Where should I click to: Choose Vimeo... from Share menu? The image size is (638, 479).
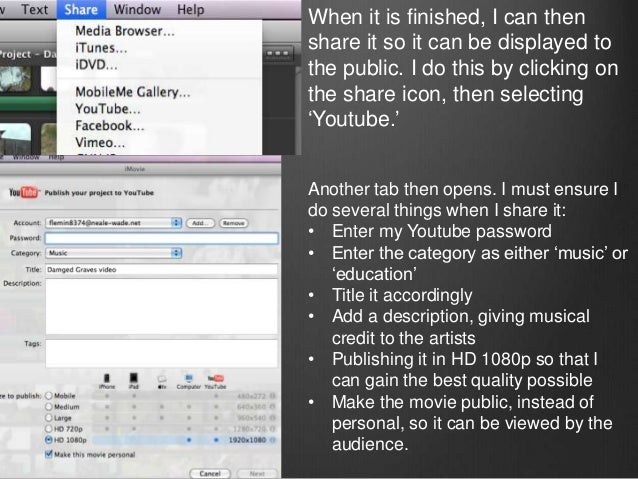tap(100, 142)
